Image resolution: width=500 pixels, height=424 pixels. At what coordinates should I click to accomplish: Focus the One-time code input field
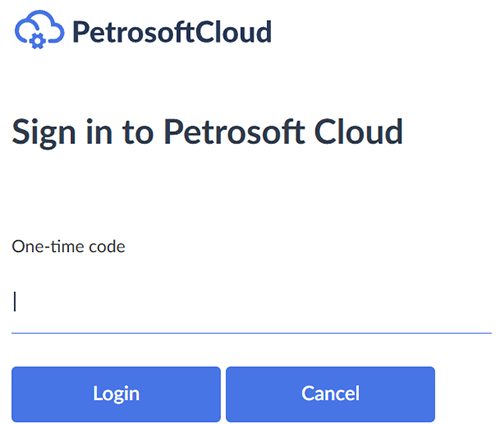252,302
